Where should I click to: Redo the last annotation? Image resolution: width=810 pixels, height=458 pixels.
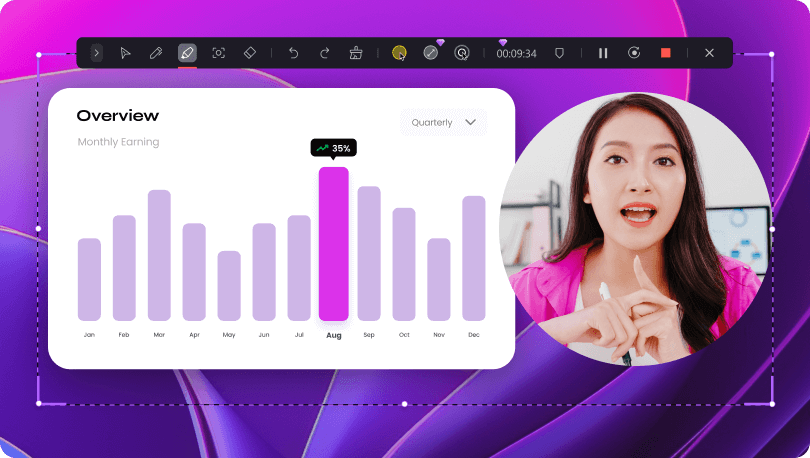coord(324,53)
